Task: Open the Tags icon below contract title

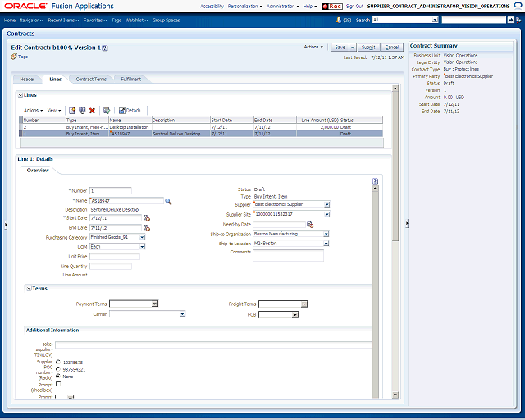Action: click(14, 57)
